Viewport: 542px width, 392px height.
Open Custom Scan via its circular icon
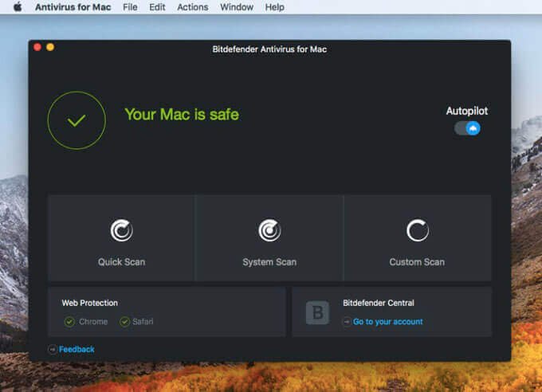418,230
